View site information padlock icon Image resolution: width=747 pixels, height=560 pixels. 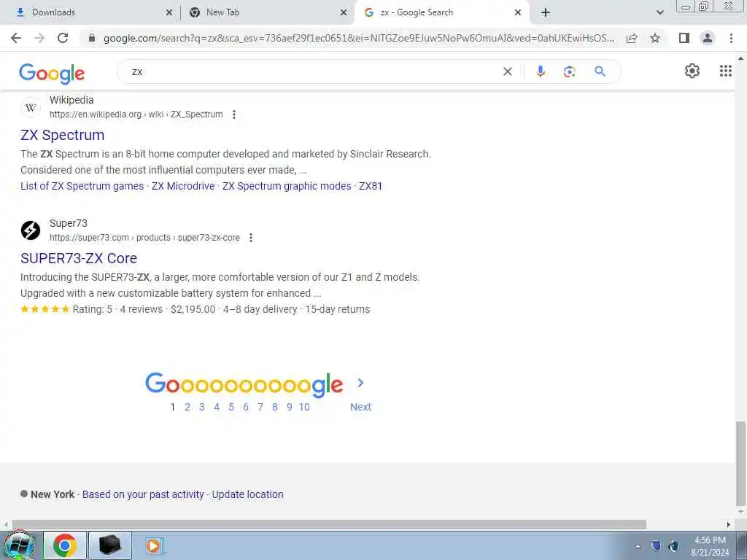[92, 38]
